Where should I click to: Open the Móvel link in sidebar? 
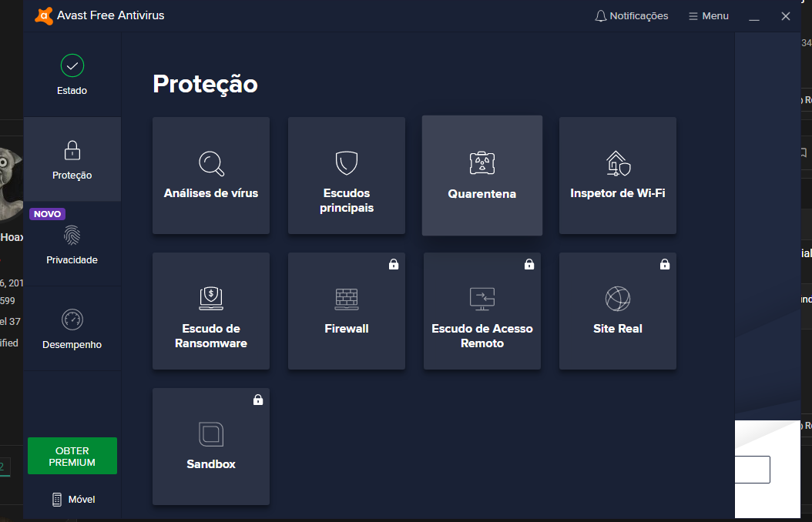[73, 499]
